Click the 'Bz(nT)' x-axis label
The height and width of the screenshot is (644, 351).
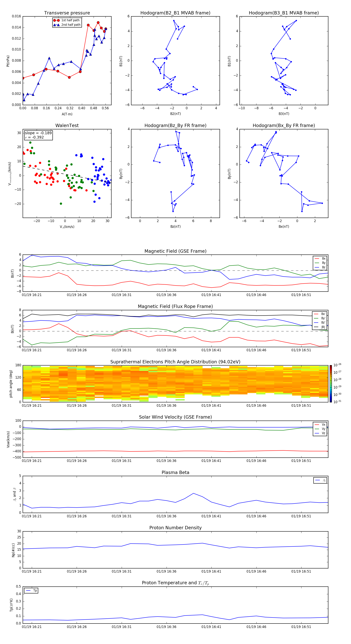point(175,227)
